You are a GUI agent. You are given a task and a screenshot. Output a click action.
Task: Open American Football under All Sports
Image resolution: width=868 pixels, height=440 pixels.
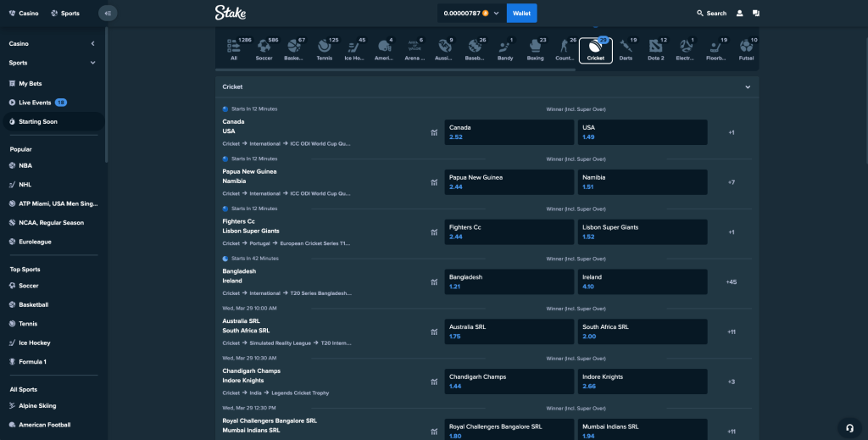[40, 425]
